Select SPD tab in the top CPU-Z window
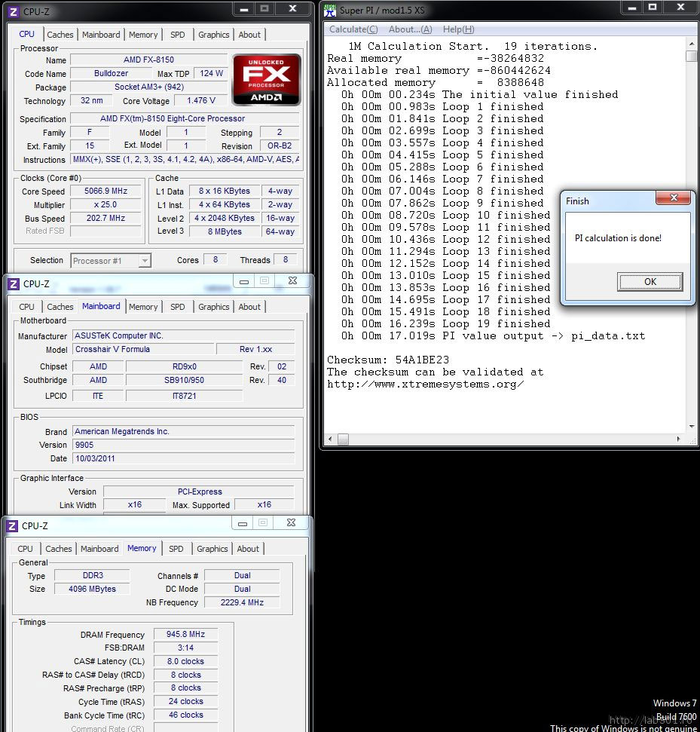 [177, 35]
